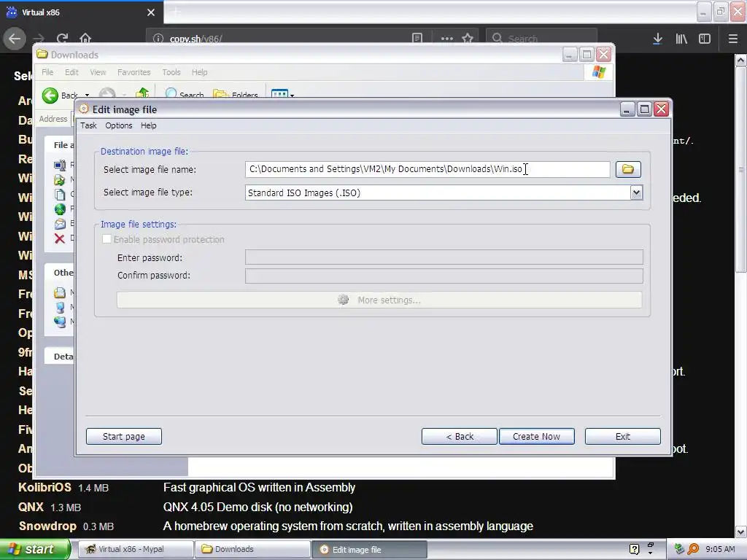Screen dimensions: 747x560
Task: Open page actions three-dot menu in address bar
Action: (x=447, y=39)
